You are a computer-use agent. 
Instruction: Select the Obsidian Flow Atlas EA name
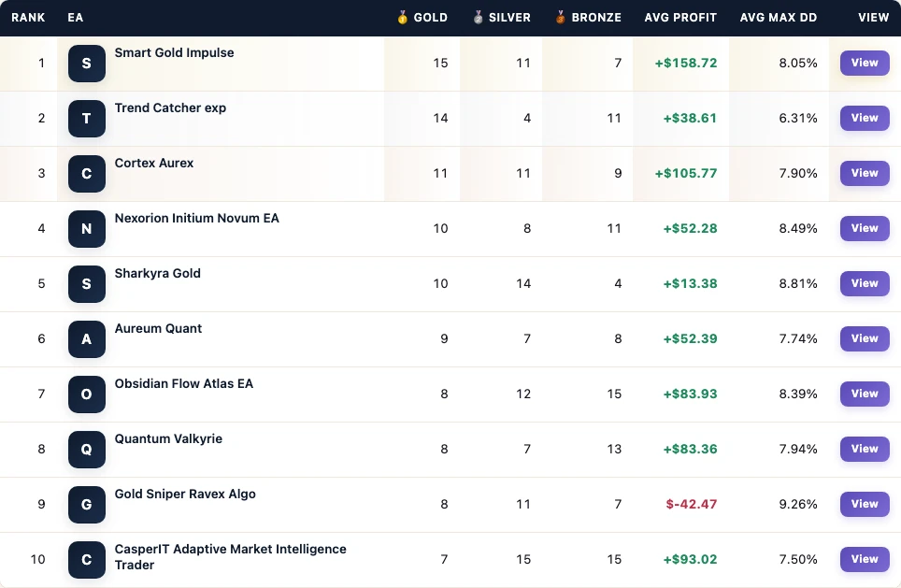[x=184, y=384]
